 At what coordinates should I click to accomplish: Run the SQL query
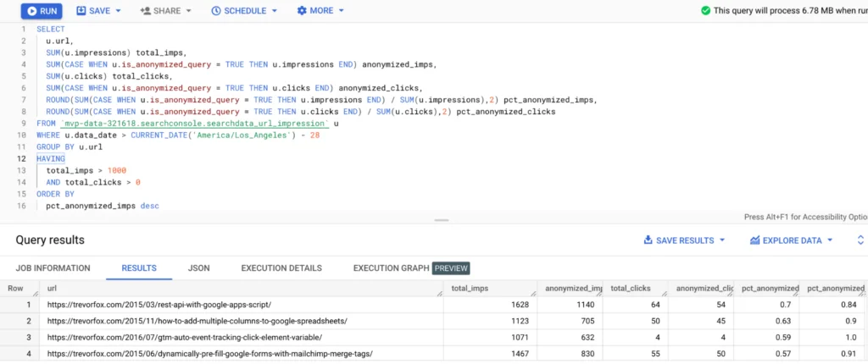tap(40, 11)
